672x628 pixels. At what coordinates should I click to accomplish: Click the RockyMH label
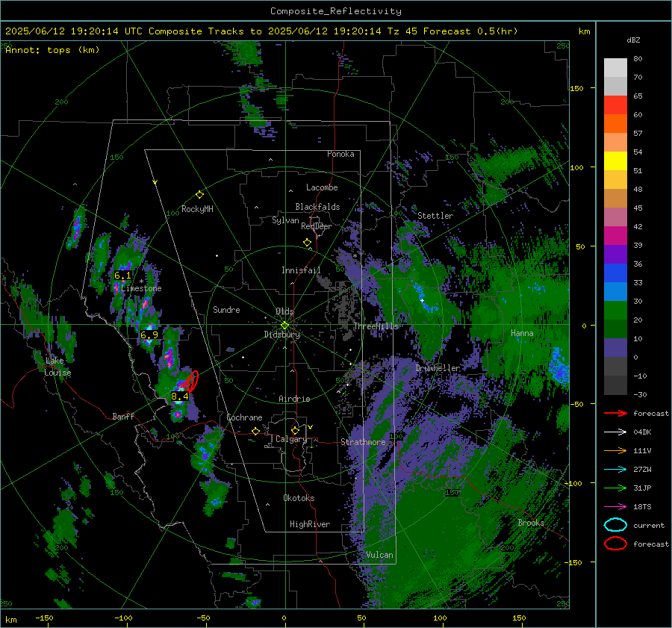[197, 209]
